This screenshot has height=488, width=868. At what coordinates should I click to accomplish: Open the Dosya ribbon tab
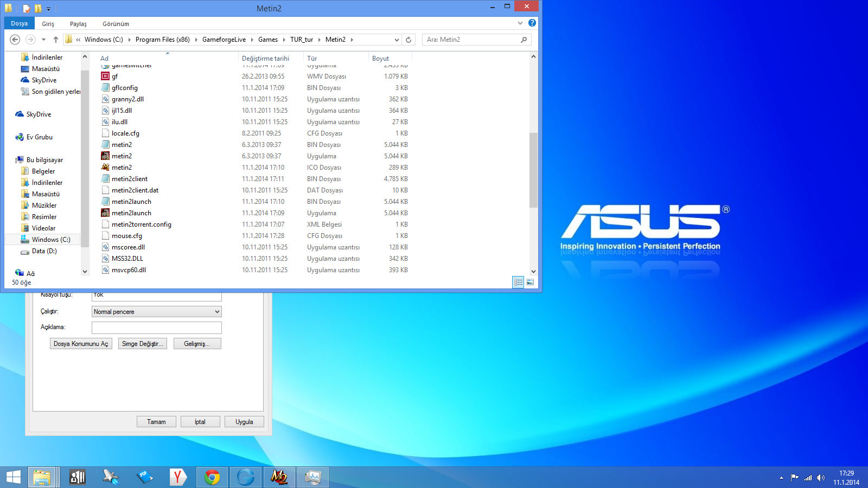(20, 23)
